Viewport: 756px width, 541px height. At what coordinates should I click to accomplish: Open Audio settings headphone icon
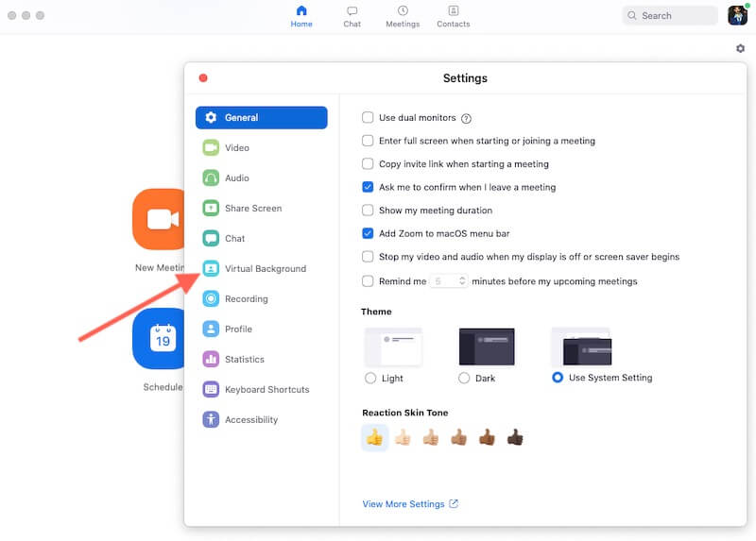210,178
